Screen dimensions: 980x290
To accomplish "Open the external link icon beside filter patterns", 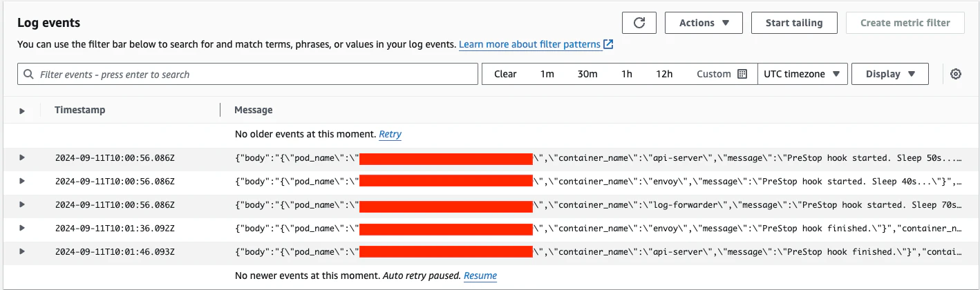I will pos(608,44).
